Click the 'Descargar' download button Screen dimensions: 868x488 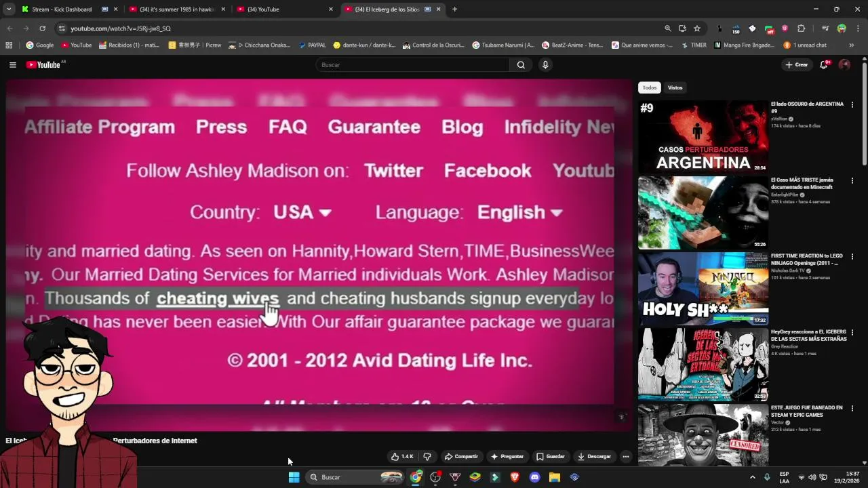(x=594, y=457)
